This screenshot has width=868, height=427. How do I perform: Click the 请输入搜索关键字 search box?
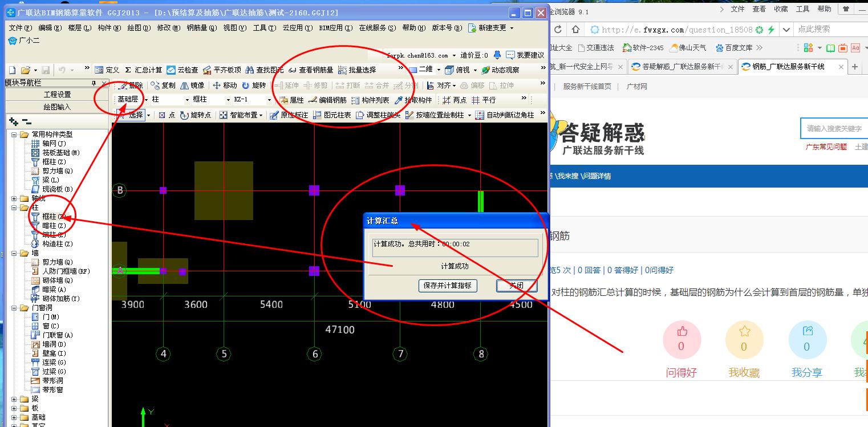click(x=834, y=129)
